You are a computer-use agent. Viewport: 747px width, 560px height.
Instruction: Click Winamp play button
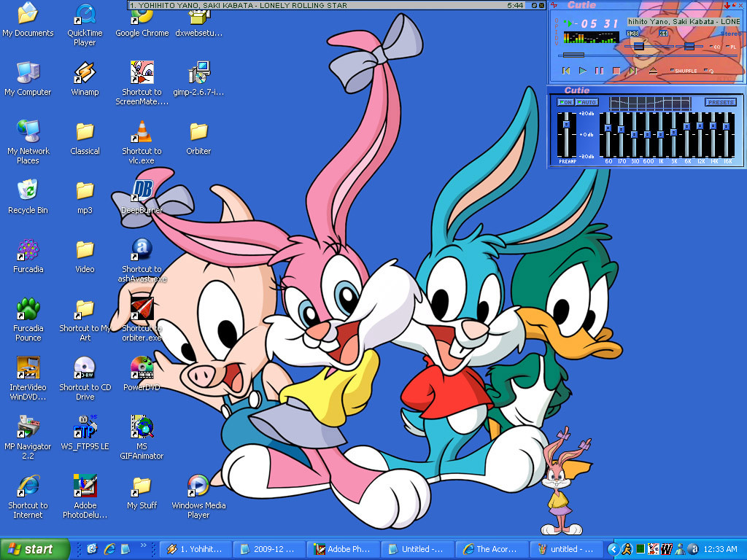[583, 71]
